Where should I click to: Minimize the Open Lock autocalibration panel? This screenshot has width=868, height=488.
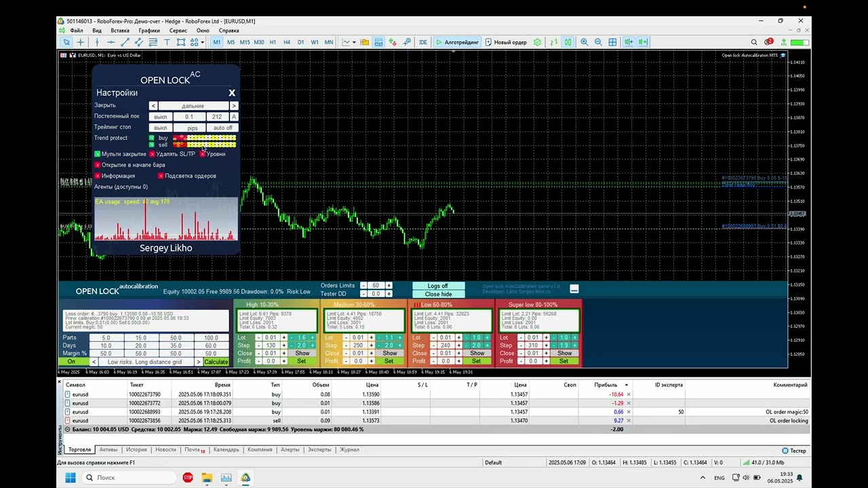(x=574, y=289)
